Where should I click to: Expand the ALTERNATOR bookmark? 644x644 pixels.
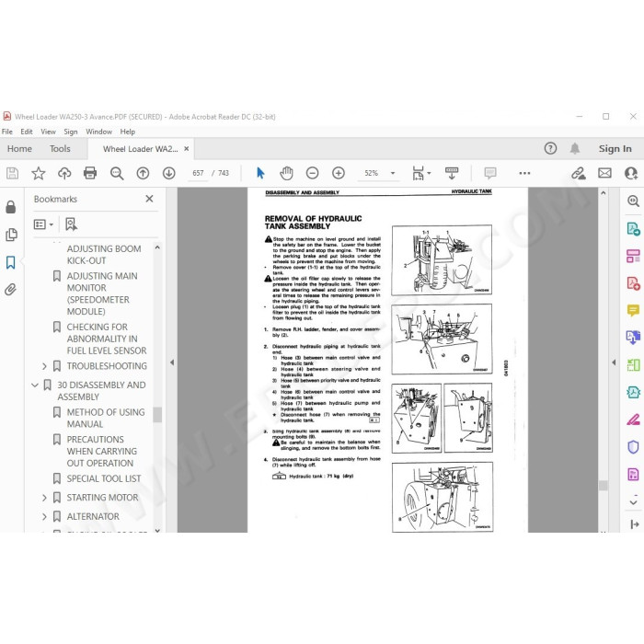tap(44, 517)
